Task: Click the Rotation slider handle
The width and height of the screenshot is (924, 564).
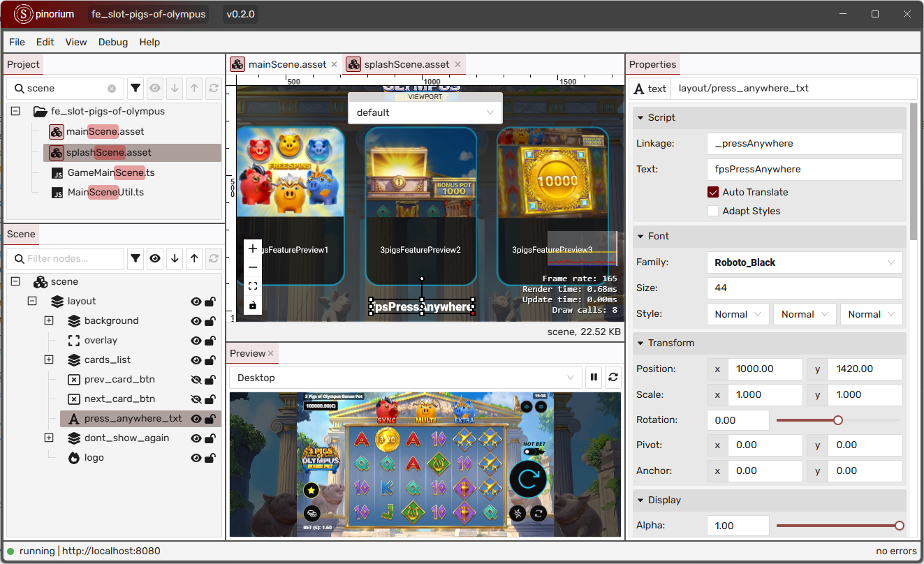Action: point(838,420)
